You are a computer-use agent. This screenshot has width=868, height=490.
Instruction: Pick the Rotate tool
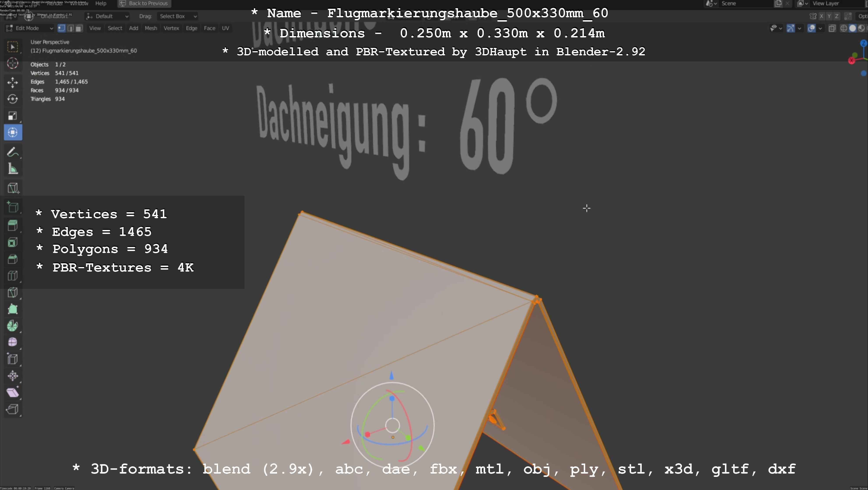[13, 99]
